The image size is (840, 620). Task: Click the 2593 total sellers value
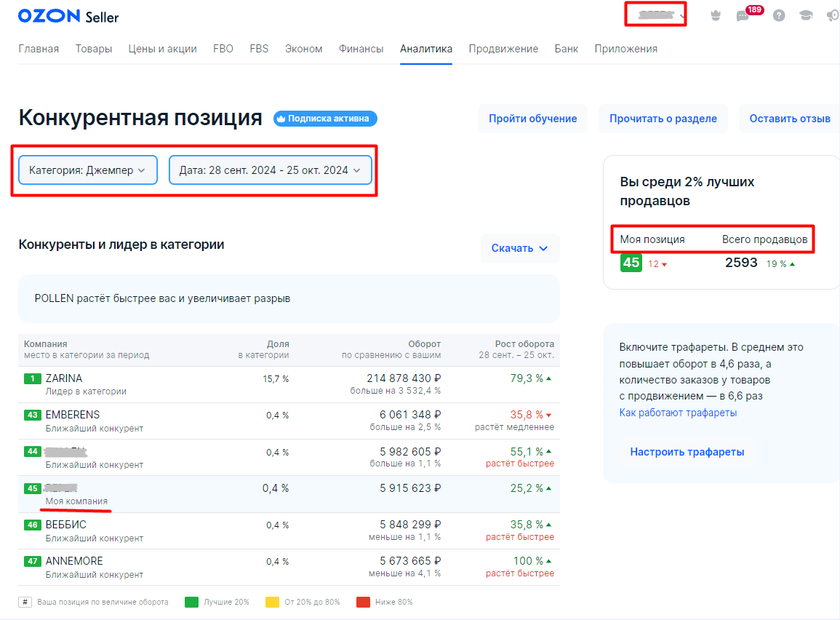click(x=741, y=263)
